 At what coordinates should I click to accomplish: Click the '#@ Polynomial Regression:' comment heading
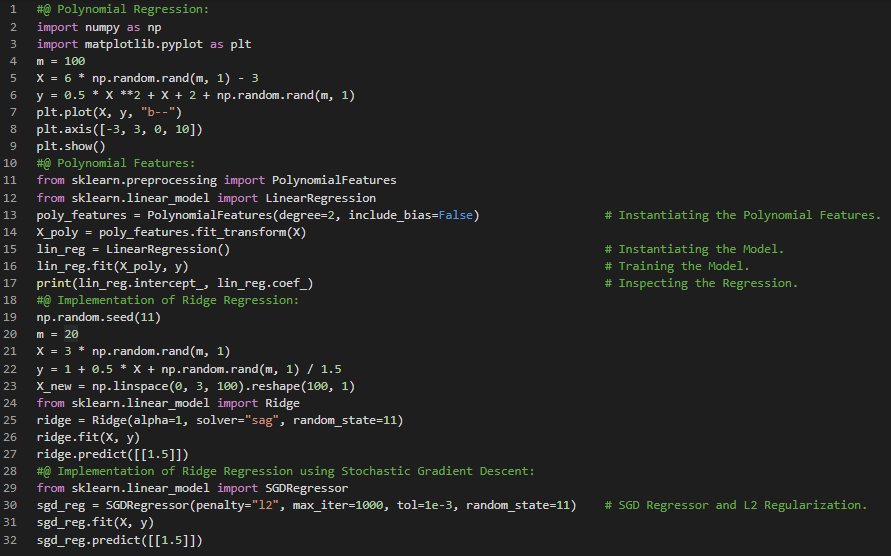[117, 11]
